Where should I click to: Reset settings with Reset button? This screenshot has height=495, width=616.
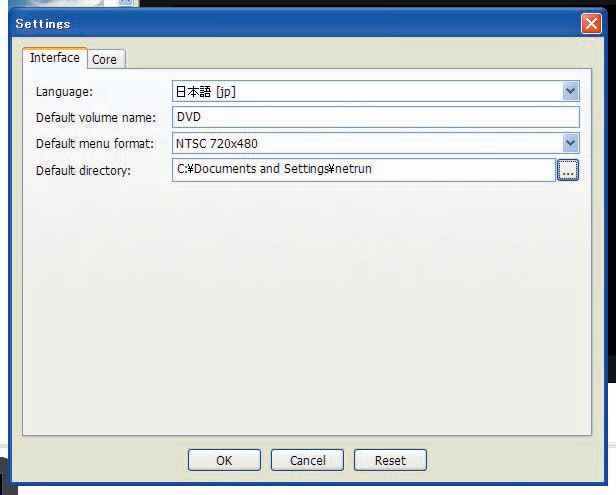[390, 460]
